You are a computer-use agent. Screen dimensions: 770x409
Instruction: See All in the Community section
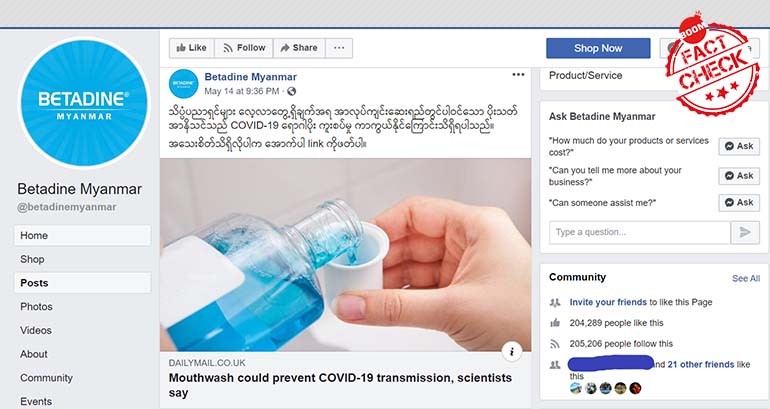pos(746,278)
